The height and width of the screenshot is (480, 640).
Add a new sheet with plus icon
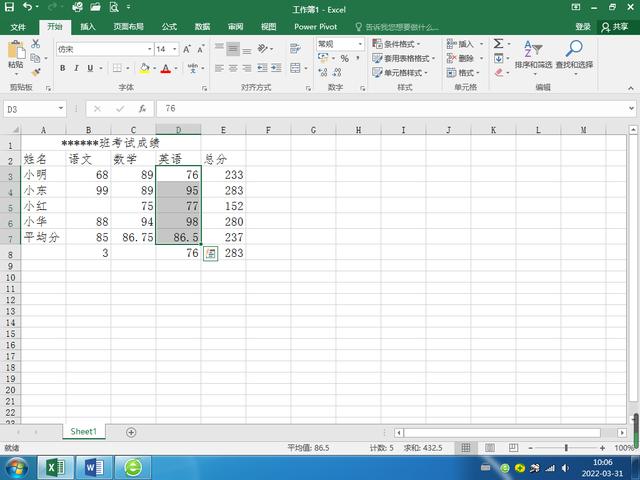(131, 432)
